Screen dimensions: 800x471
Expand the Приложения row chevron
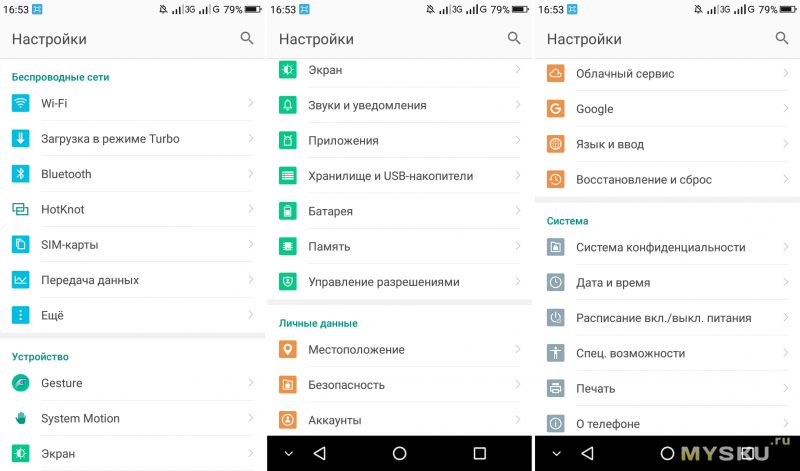[x=518, y=140]
